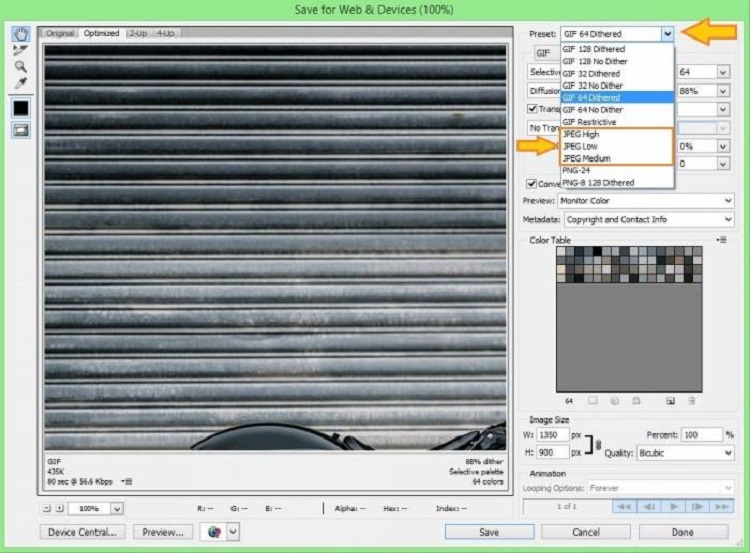
Task: Open the Matte dropdown beside Transparency
Action: point(723,110)
